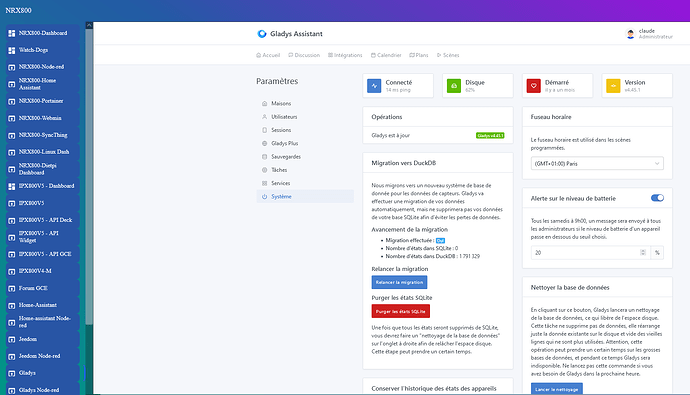Click the Lancer le nettoyage button
This screenshot has width=690, height=395.
(557, 389)
